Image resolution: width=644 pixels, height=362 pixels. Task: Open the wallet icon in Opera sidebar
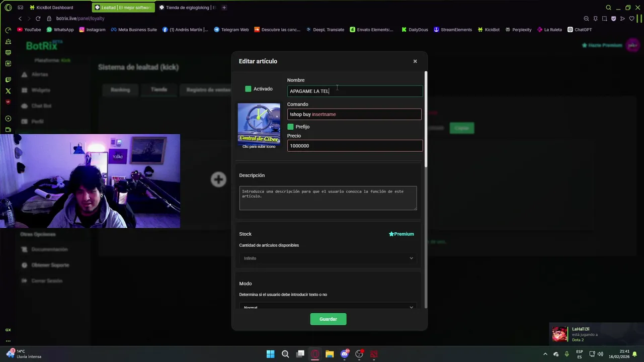point(8,130)
